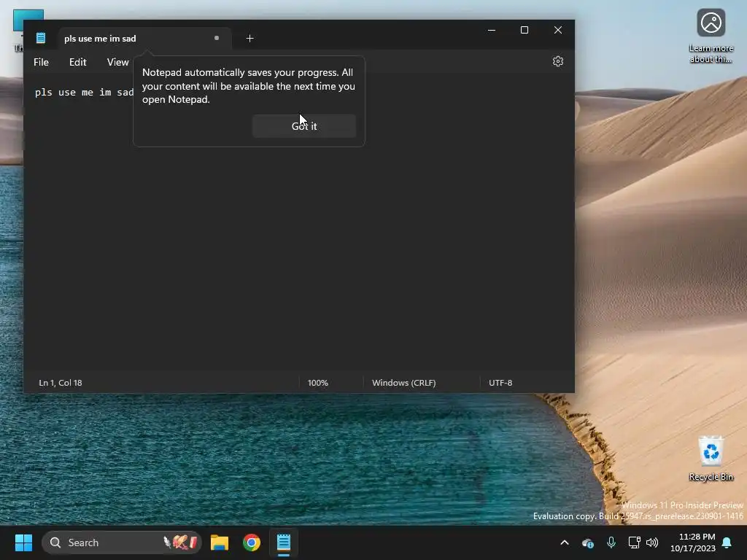Show hidden system tray icons

(x=565, y=542)
